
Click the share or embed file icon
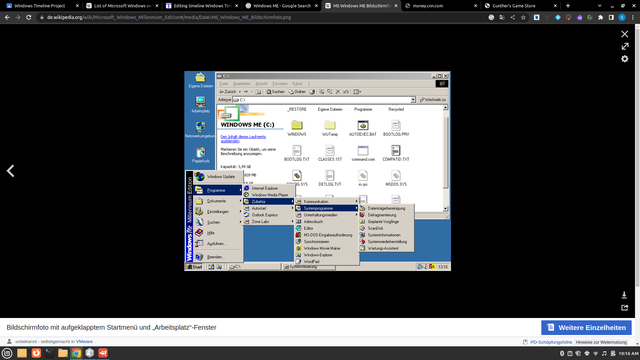[x=624, y=307]
